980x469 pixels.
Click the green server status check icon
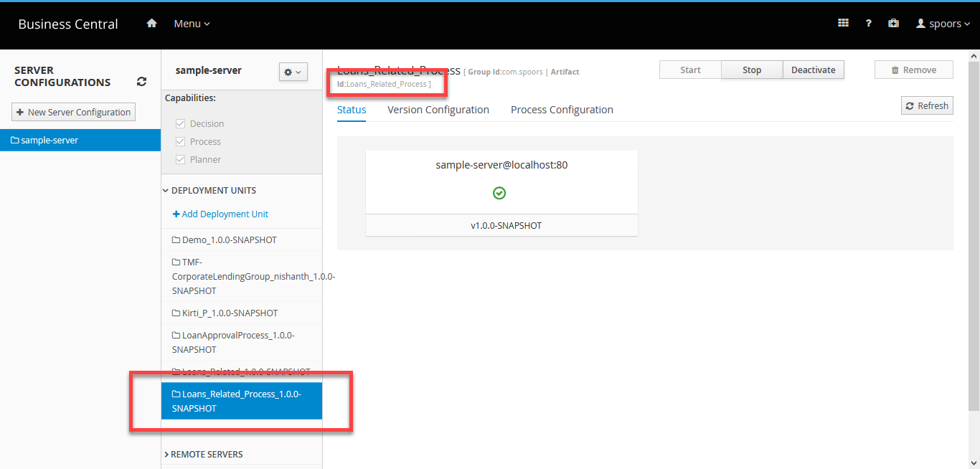500,193
